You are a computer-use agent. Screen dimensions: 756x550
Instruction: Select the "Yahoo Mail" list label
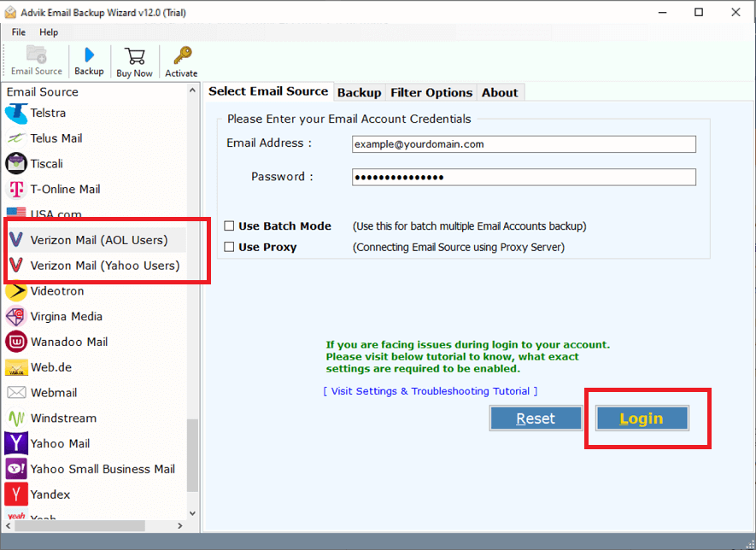coord(60,443)
